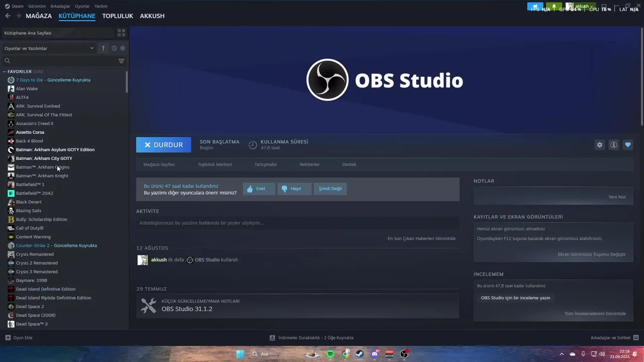Image resolution: width=644 pixels, height=362 pixels.
Task: Click library list scrollbar
Action: (127, 82)
